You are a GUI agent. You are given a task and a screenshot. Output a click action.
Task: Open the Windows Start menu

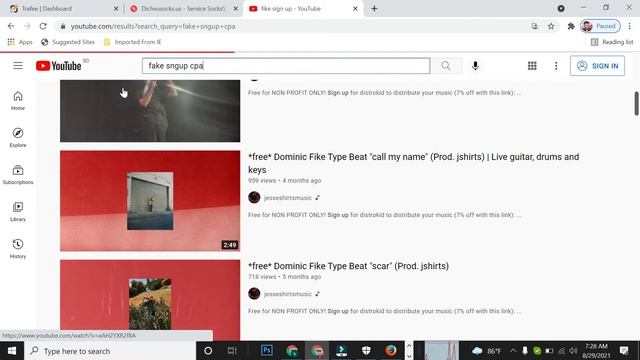12,351
